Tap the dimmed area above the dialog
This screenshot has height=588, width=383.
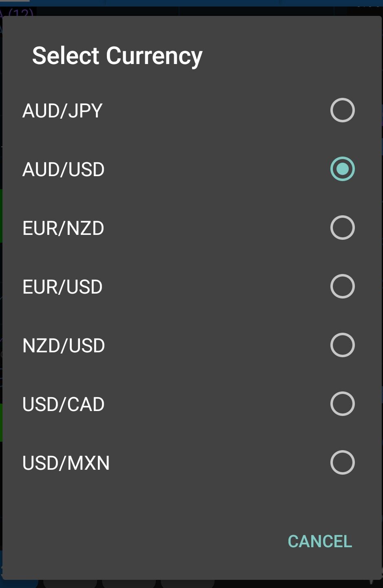click(204, 9)
